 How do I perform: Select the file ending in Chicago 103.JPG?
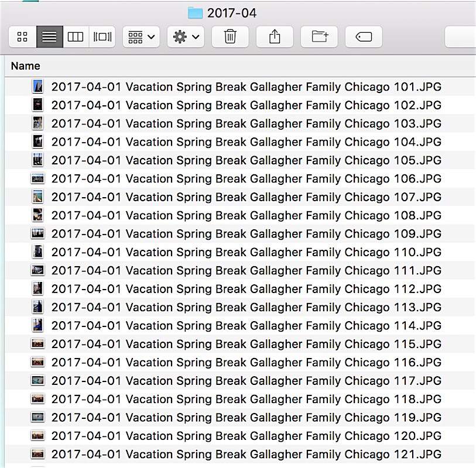coord(240,123)
